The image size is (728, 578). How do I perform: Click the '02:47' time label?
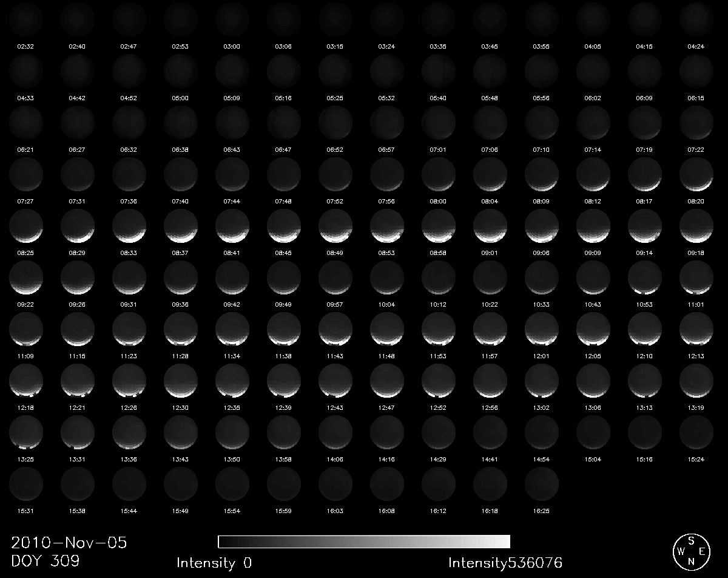(129, 46)
